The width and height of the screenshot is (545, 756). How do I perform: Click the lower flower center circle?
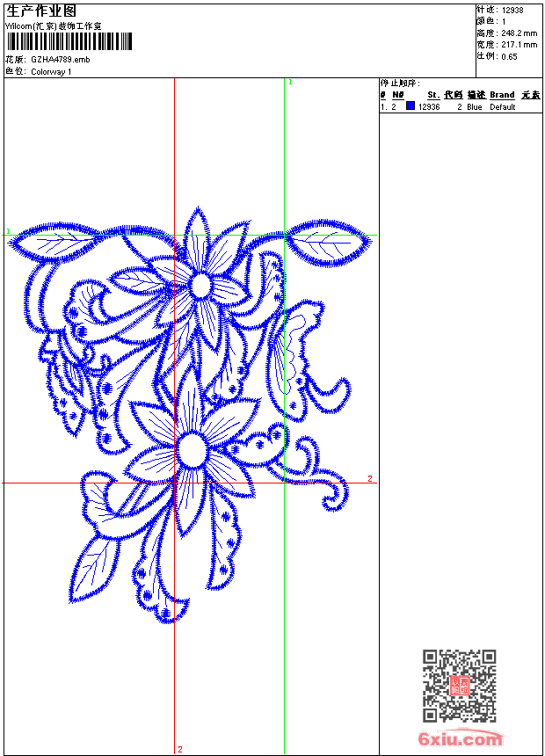(x=193, y=451)
